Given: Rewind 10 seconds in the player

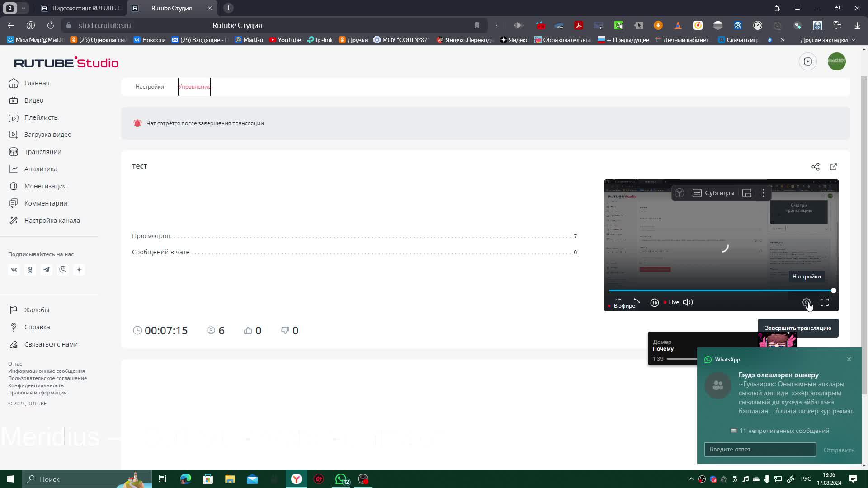Looking at the screenshot, I should [654, 302].
